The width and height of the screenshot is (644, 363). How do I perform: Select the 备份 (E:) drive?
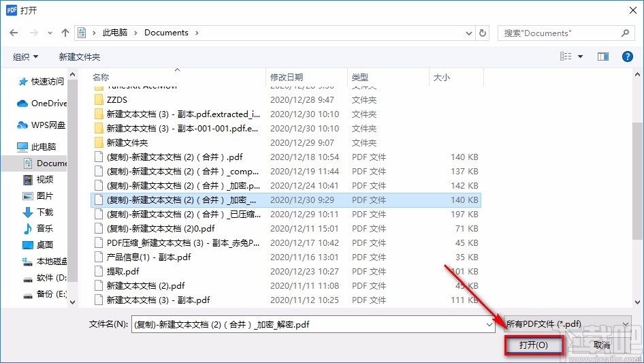pyautogui.click(x=45, y=294)
